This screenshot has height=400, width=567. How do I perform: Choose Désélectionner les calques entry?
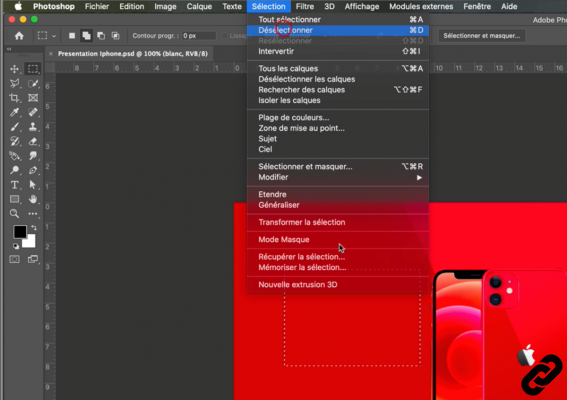click(x=338, y=79)
